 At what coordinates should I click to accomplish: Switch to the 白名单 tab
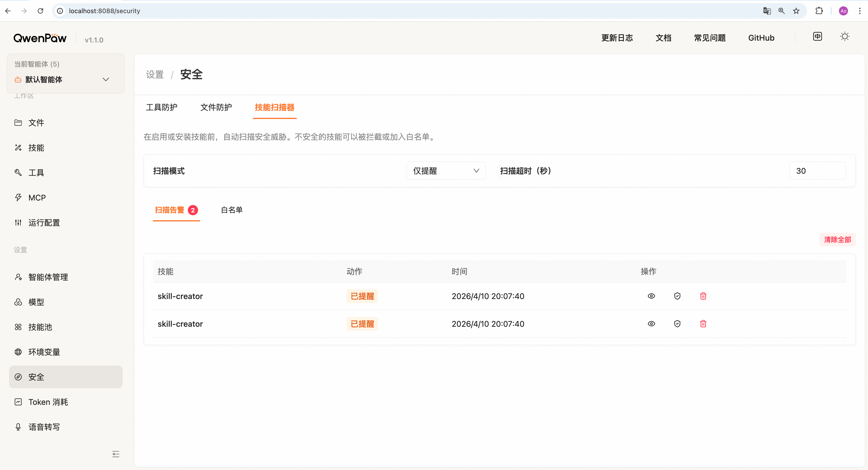(x=232, y=210)
